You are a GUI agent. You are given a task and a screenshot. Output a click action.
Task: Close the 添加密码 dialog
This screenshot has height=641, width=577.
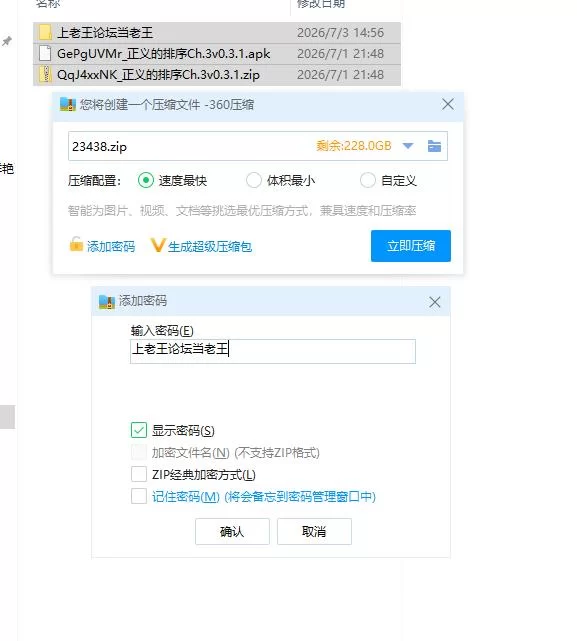(434, 302)
